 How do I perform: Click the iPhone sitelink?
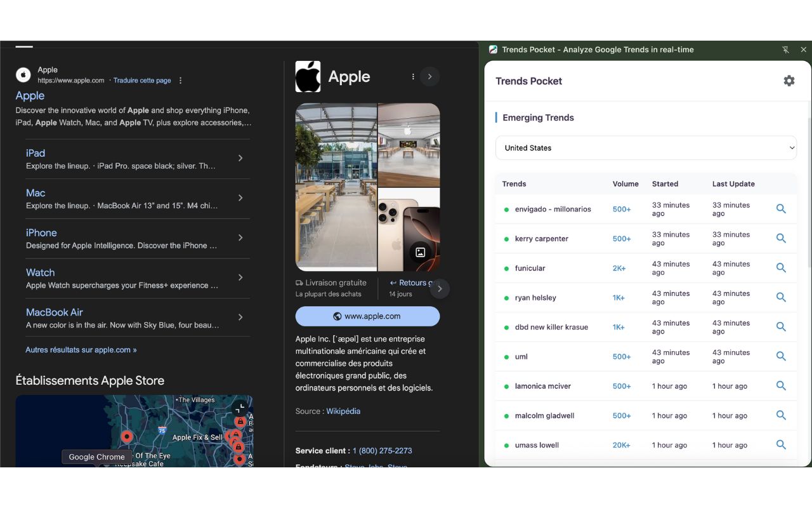(41, 233)
